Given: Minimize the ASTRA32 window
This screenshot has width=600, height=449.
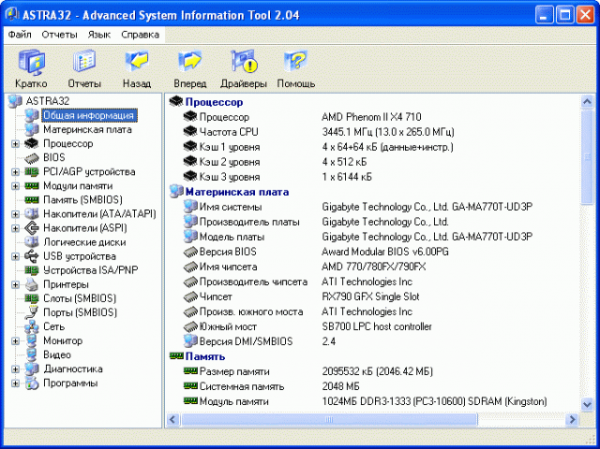Looking at the screenshot, I should click(543, 15).
